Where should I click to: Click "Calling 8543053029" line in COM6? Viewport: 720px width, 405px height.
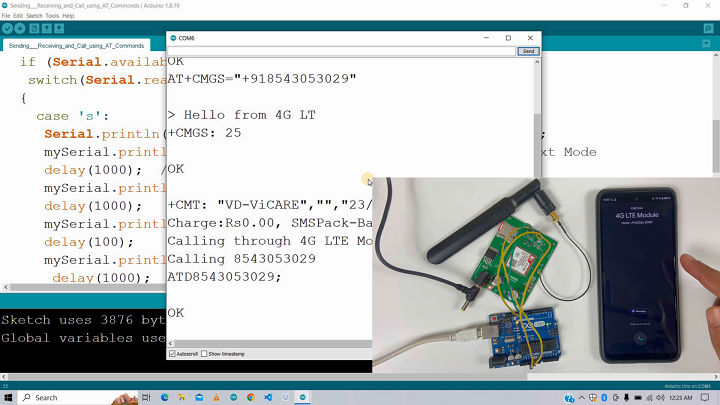[x=242, y=259]
